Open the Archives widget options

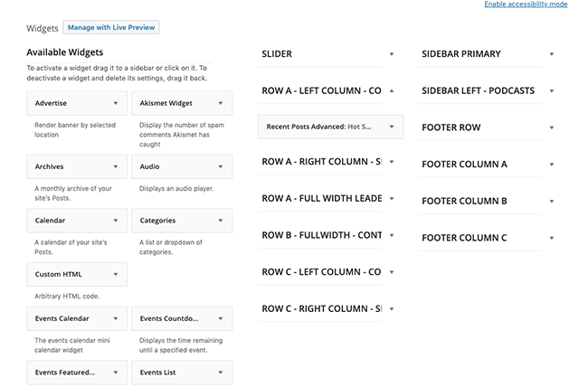[x=116, y=166]
